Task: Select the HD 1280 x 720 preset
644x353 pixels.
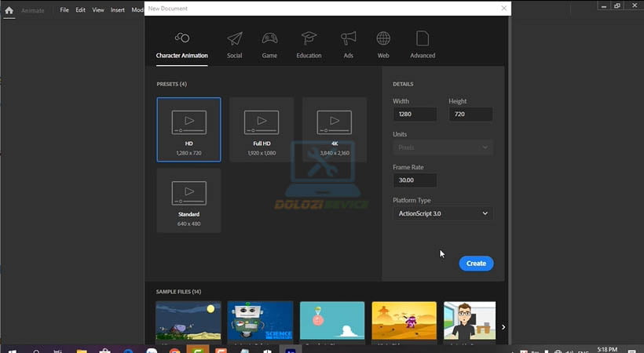Action: 188,129
